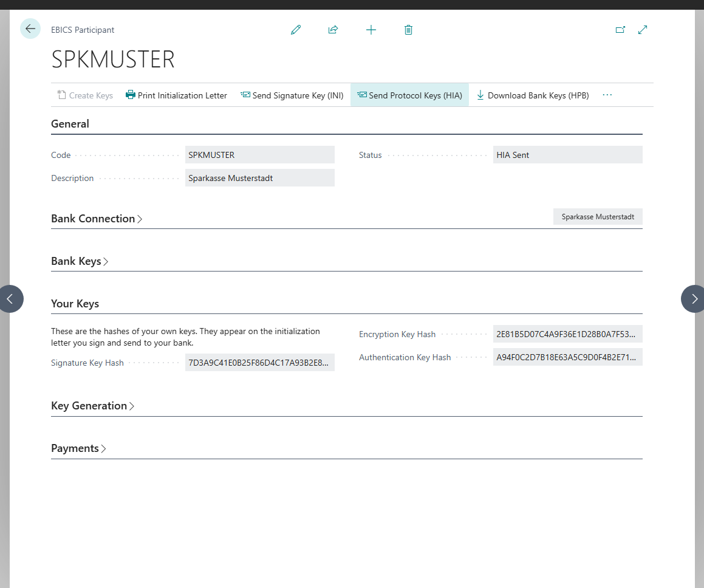This screenshot has width=704, height=588.
Task: Click the back arrow button
Action: point(30,29)
